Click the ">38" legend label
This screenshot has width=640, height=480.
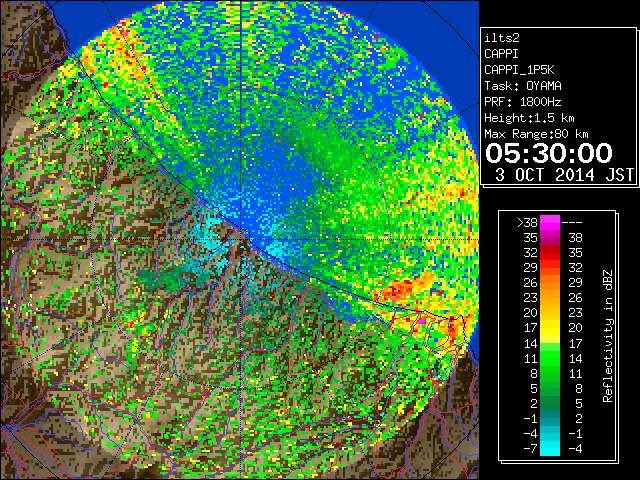point(527,223)
